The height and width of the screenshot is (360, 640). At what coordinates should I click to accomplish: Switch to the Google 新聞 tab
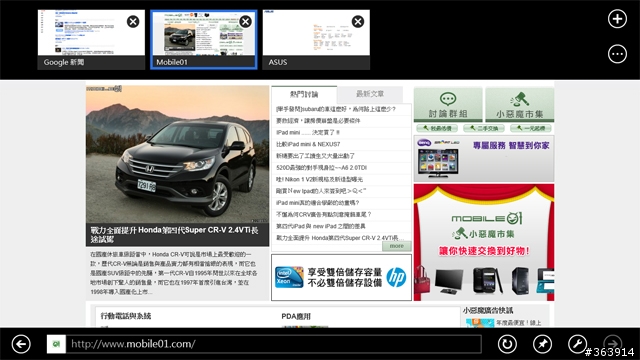click(91, 39)
